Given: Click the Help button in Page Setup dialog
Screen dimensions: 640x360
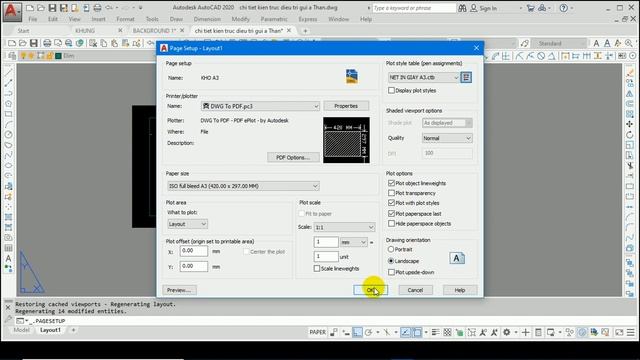Looking at the screenshot, I should pos(460,290).
